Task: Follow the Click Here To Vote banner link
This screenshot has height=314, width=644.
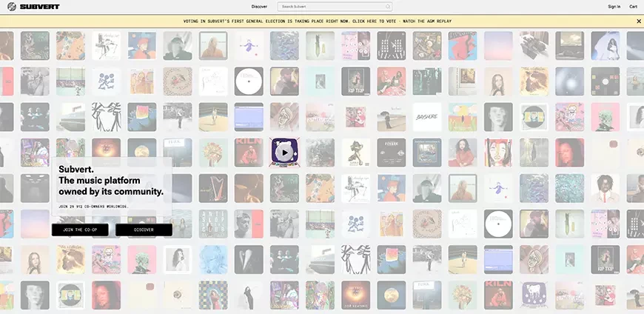Action: 374,21
